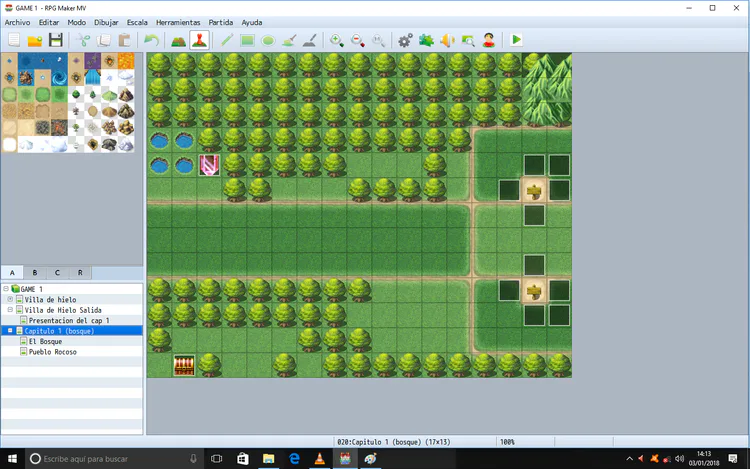The image size is (750, 469).
Task: Select the Pueblo Rocoso map
Action: [x=53, y=352]
